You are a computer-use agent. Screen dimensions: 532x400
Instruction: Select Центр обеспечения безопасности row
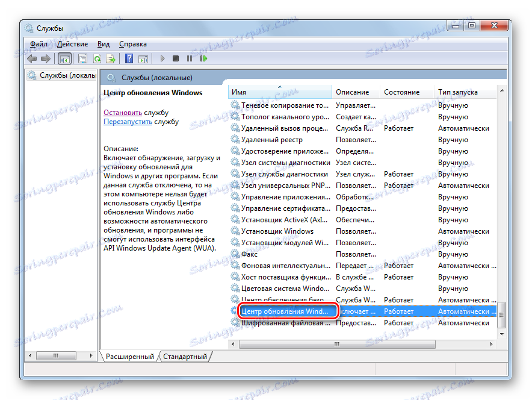pos(363,300)
